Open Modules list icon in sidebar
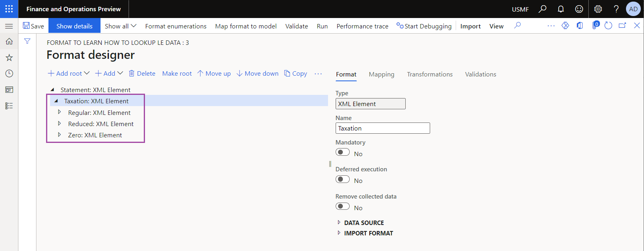644x251 pixels. pos(9,106)
